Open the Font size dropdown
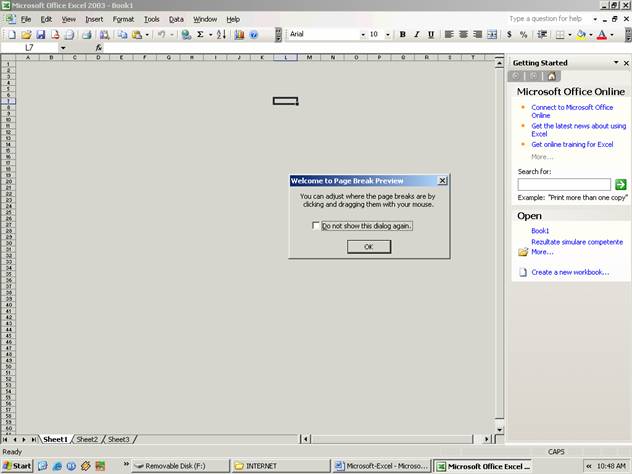Image resolution: width=632 pixels, height=474 pixels. pyautogui.click(x=388, y=35)
